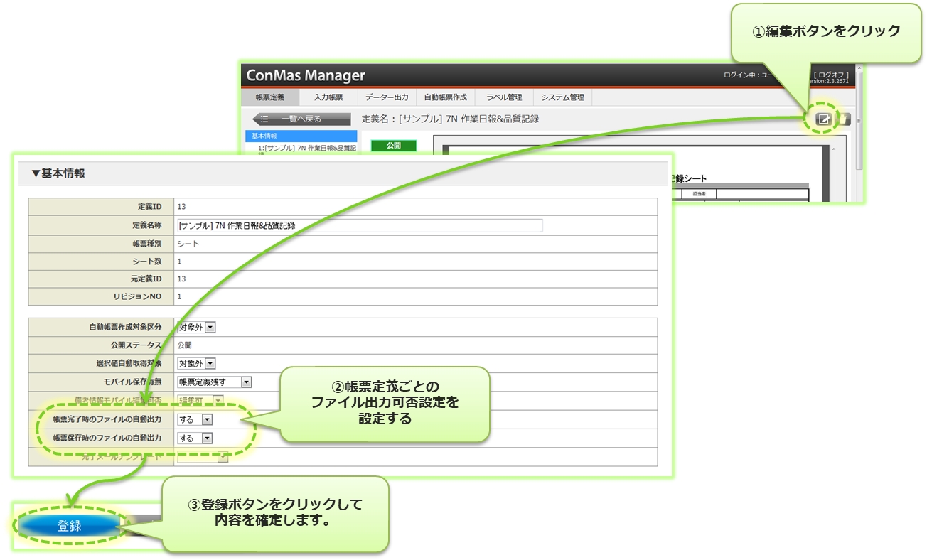The width and height of the screenshot is (927, 560).
Task: Click the 定義ID value 13
Action: click(181, 207)
